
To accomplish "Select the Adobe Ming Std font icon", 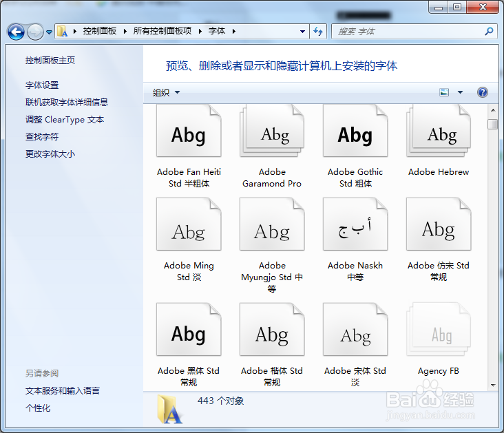I will 189,224.
